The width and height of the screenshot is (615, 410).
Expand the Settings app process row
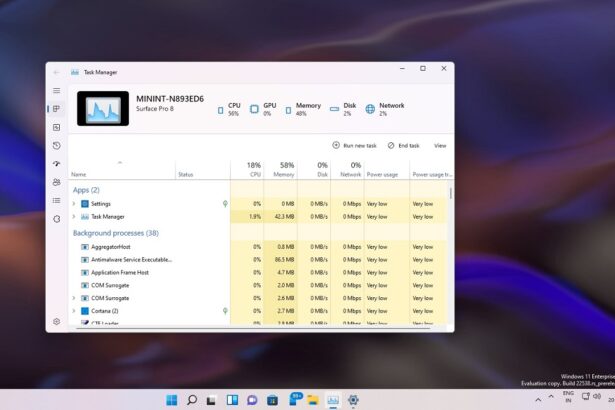[x=74, y=204]
